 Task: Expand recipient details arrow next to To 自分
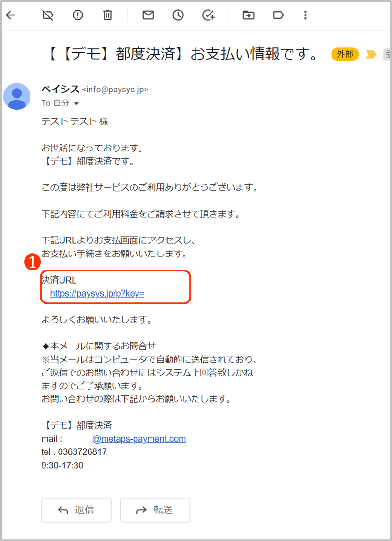[76, 103]
